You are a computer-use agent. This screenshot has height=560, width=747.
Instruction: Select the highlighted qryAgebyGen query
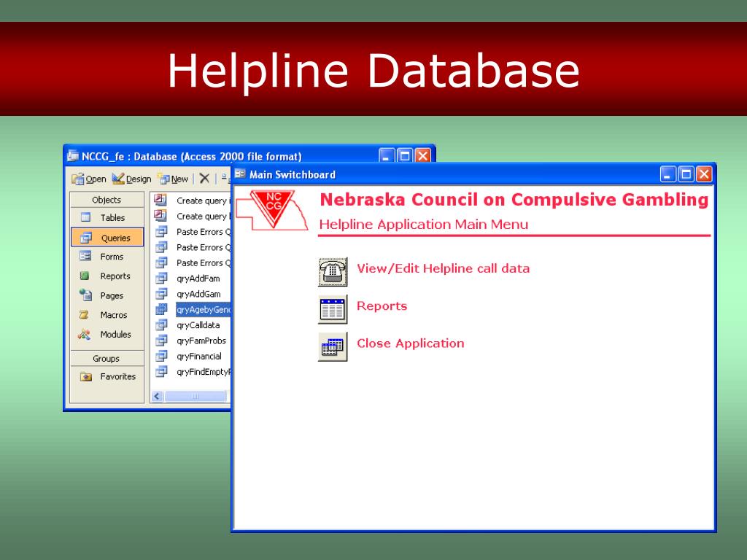click(204, 309)
